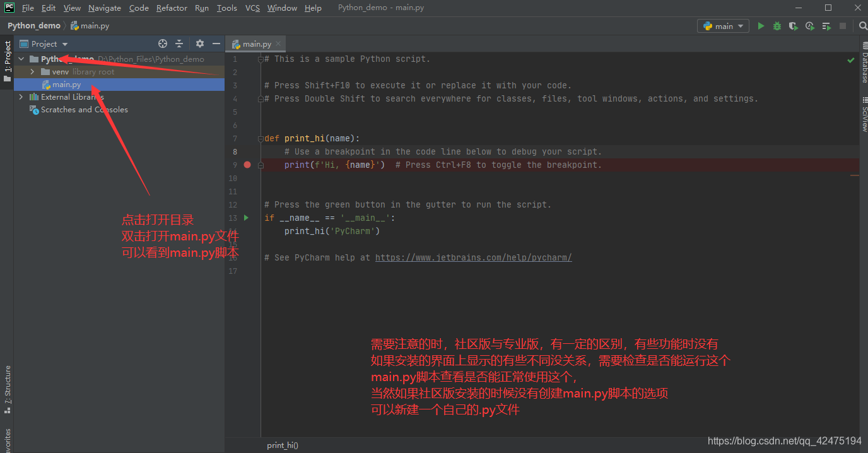
Task: Start debugging with the green bug icon
Action: point(777,26)
